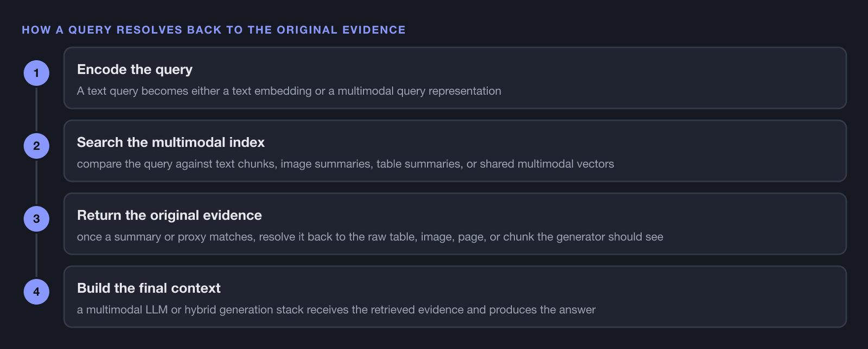Click the multimodal LLM generation stack description

click(x=336, y=310)
